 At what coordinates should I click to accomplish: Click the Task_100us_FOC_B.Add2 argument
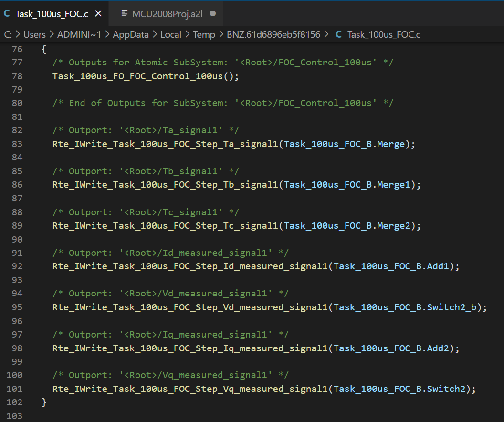pos(391,348)
